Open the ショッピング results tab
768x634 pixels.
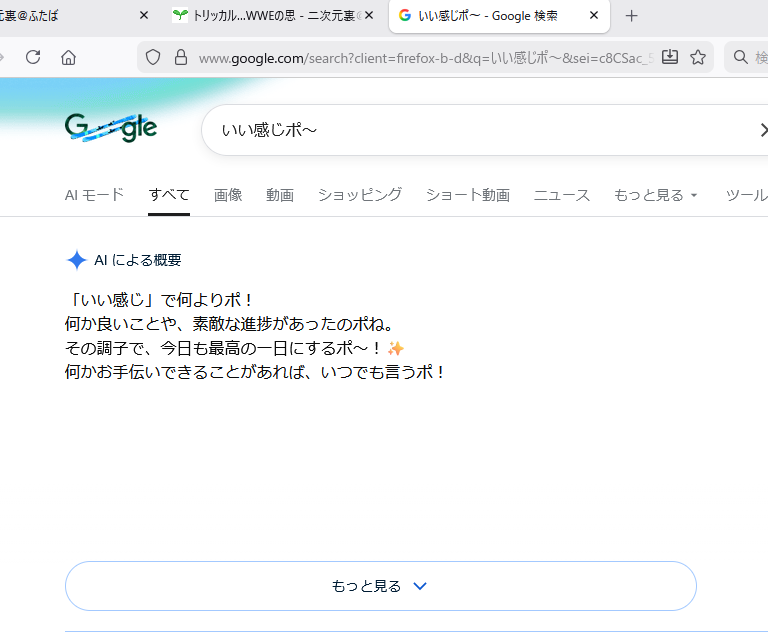tap(360, 195)
